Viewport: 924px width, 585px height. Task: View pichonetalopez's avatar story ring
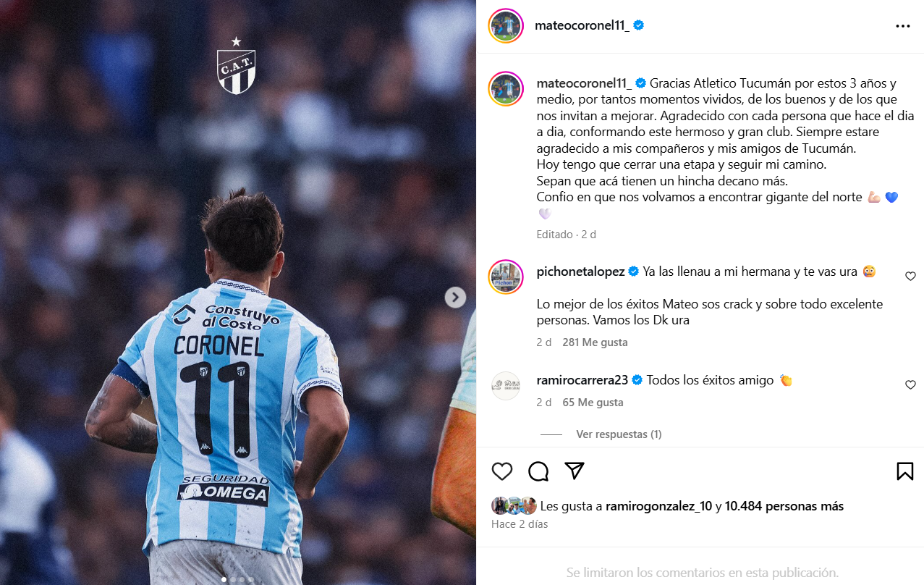tap(506, 277)
